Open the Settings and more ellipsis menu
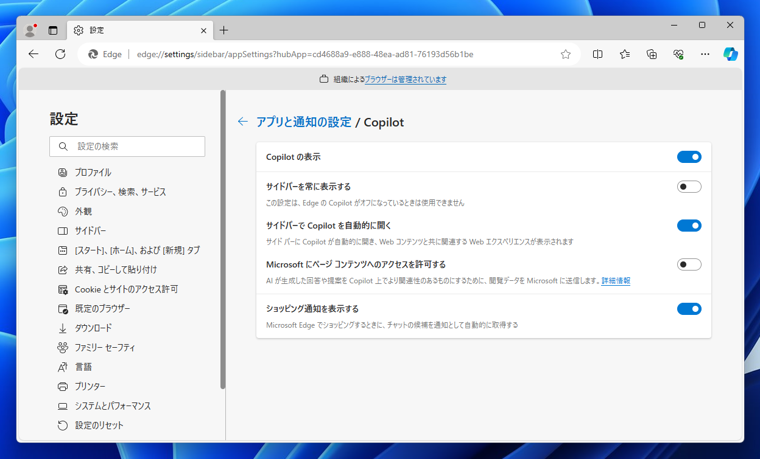The image size is (760, 459). click(705, 54)
